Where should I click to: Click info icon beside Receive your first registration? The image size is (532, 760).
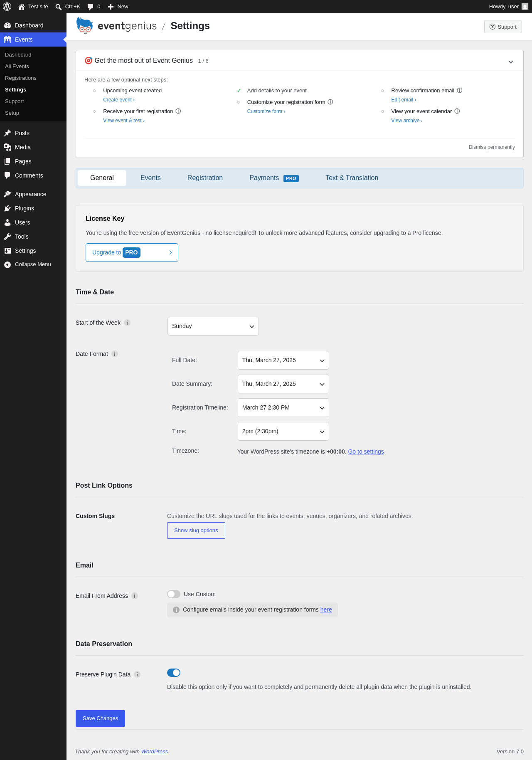(178, 111)
